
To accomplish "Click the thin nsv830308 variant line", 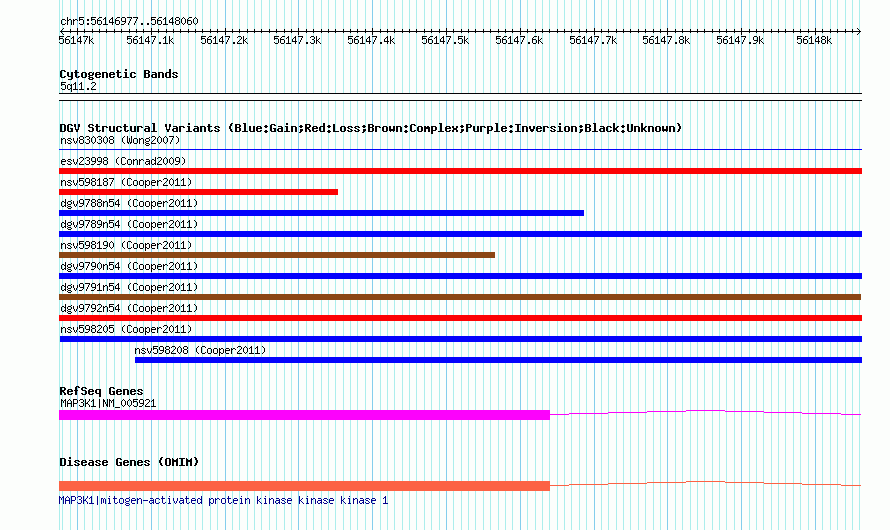I will click(x=460, y=150).
